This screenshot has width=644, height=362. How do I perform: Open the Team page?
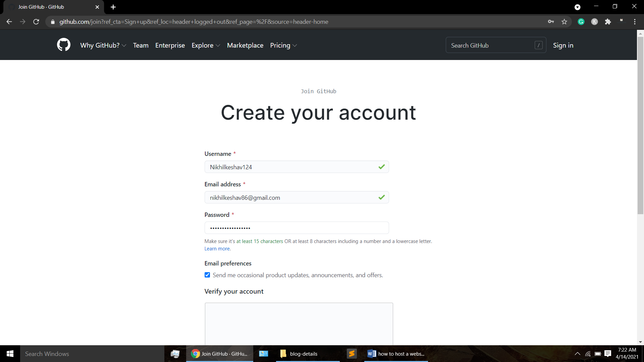pyautogui.click(x=141, y=45)
